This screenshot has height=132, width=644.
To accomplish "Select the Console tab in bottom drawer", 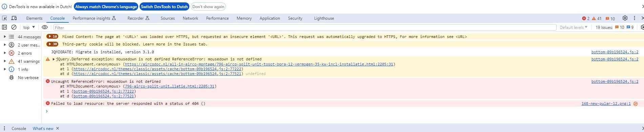I will click(x=19, y=128).
